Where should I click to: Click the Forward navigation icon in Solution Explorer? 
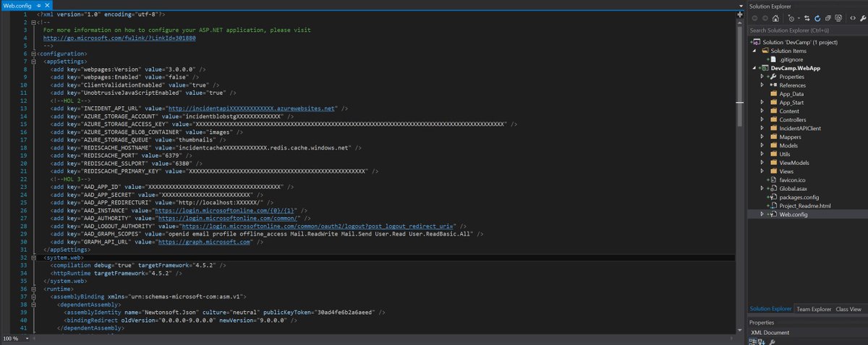[x=765, y=19]
